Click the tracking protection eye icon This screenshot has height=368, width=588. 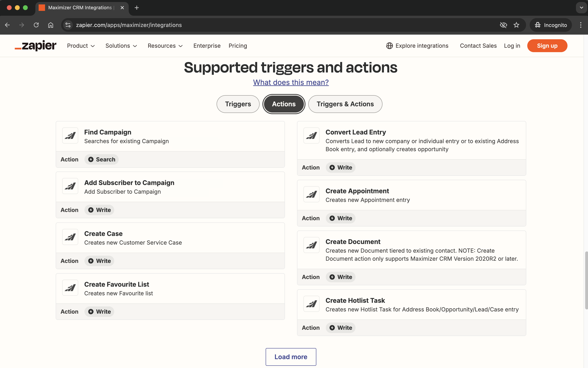tap(503, 25)
